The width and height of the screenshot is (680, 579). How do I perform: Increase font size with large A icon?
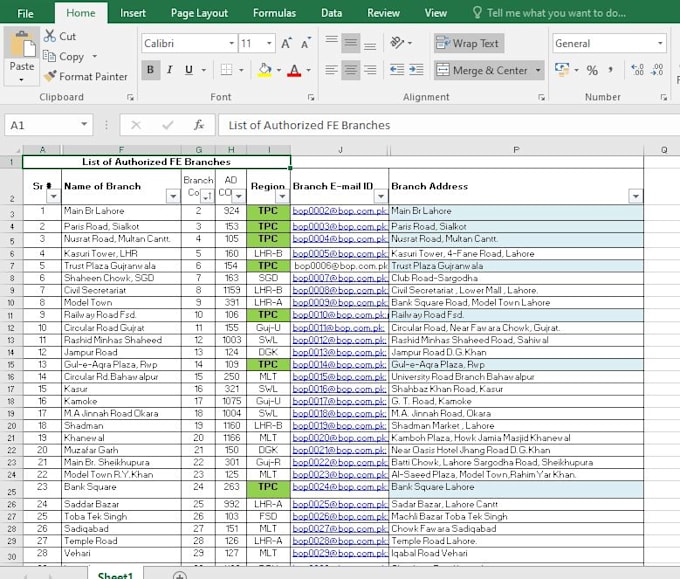click(x=286, y=43)
